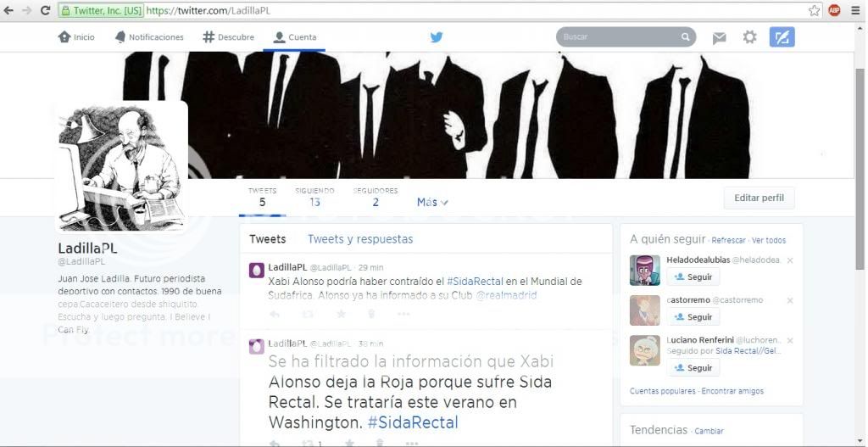The height and width of the screenshot is (447, 868).
Task: Switch to Tweets y respuestas tab
Action: [360, 239]
